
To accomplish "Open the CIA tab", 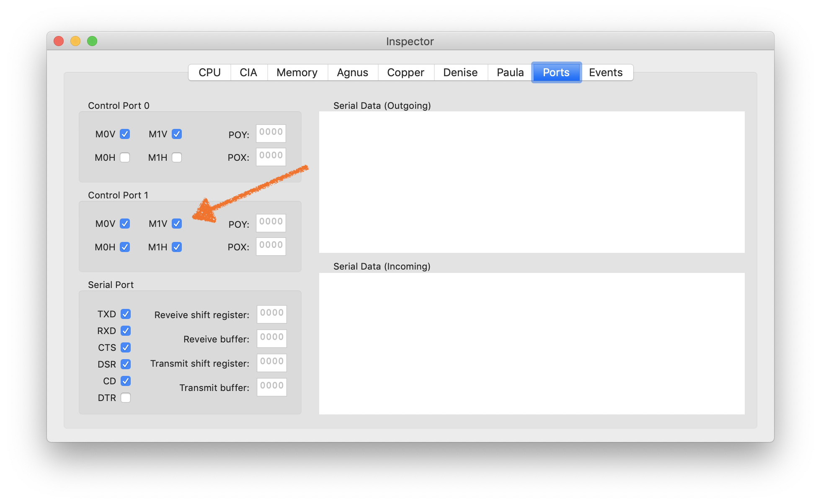I will [248, 72].
